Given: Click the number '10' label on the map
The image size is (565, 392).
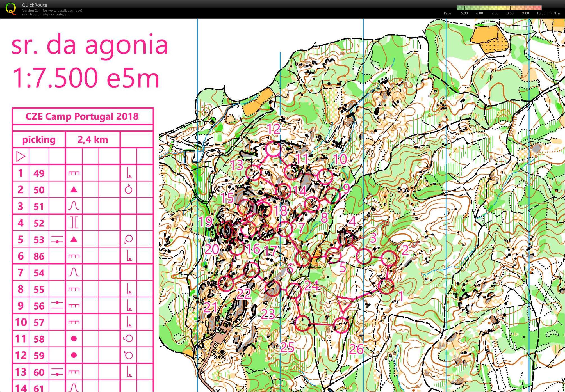Looking at the screenshot, I should [x=340, y=159].
